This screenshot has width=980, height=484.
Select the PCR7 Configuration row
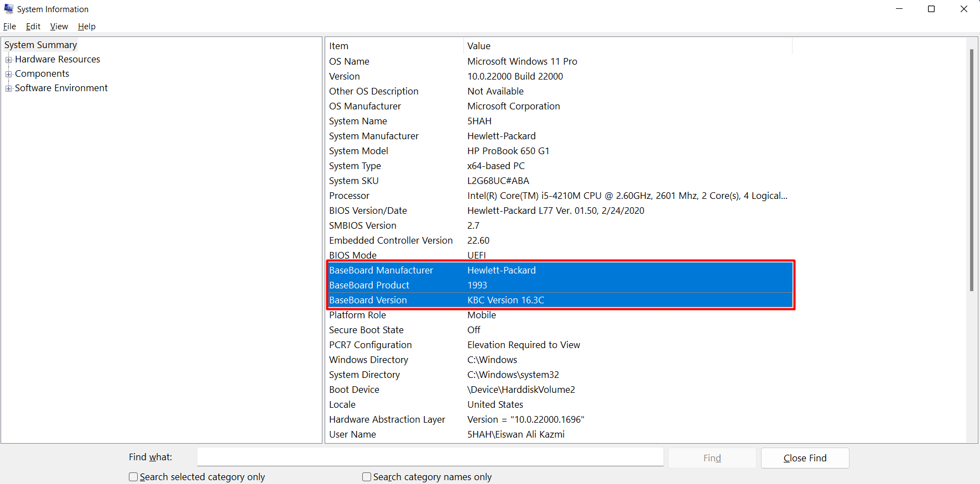(x=560, y=345)
